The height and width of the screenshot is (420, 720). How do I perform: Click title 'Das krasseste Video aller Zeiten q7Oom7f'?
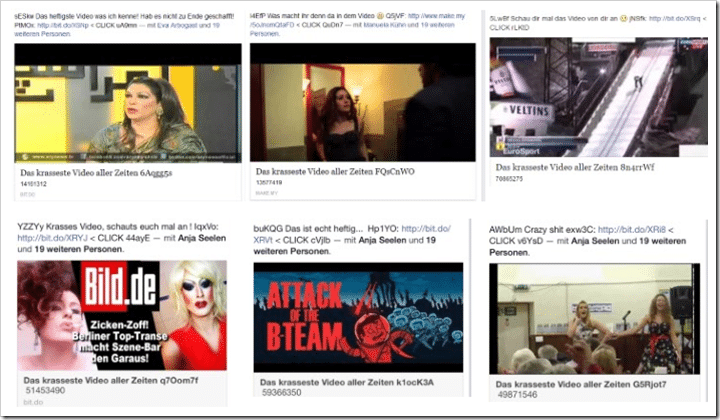point(111,381)
